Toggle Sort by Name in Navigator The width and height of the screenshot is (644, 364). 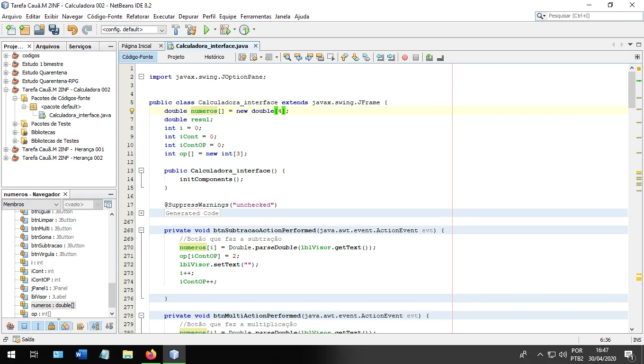click(95, 326)
